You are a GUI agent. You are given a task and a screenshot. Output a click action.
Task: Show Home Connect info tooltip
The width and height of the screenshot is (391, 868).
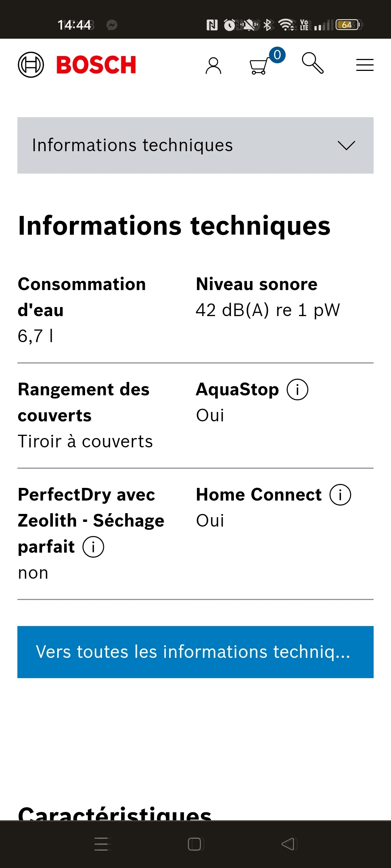tap(340, 495)
